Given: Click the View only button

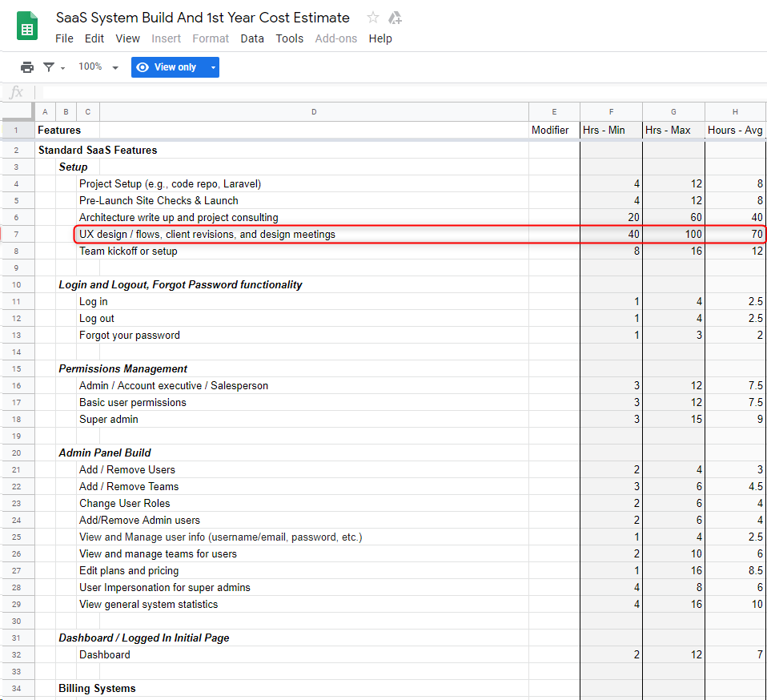Looking at the screenshot, I should [169, 67].
